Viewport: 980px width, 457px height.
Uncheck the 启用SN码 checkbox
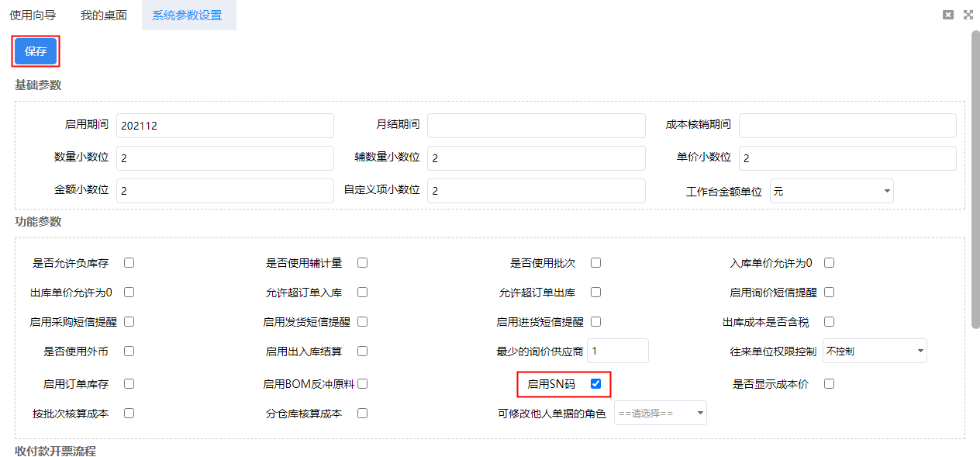pyautogui.click(x=595, y=383)
